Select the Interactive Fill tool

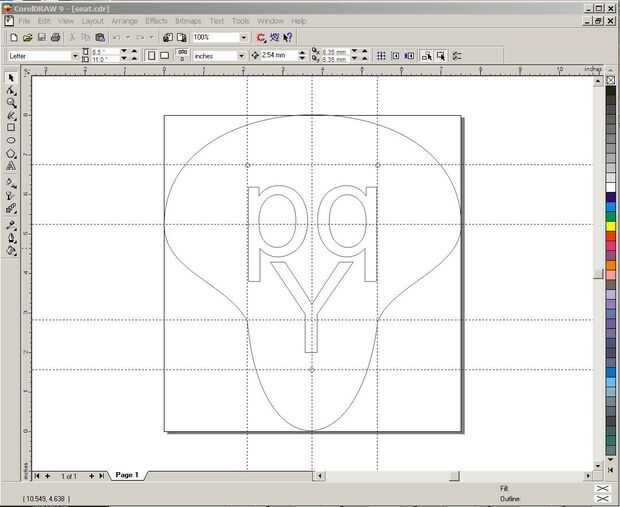coord(11,183)
